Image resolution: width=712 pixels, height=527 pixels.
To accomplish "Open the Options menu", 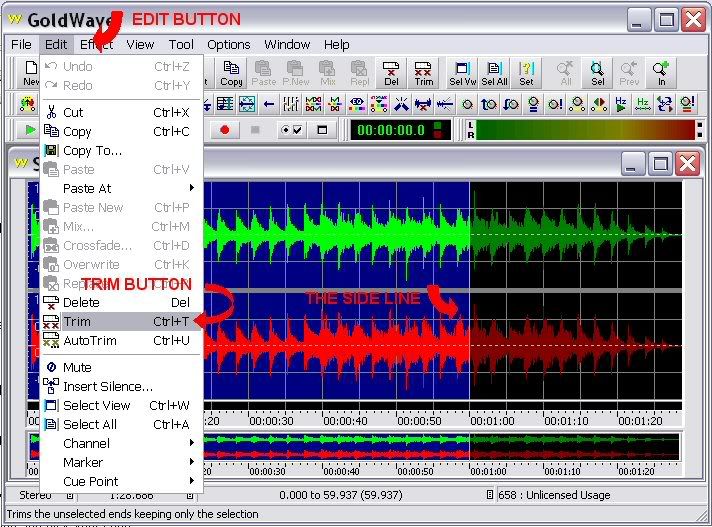I will click(228, 44).
